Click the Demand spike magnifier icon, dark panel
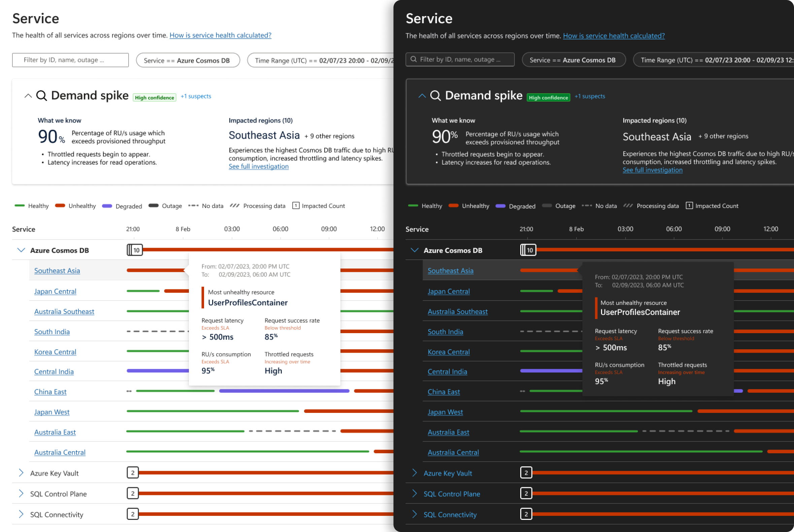 (x=435, y=96)
